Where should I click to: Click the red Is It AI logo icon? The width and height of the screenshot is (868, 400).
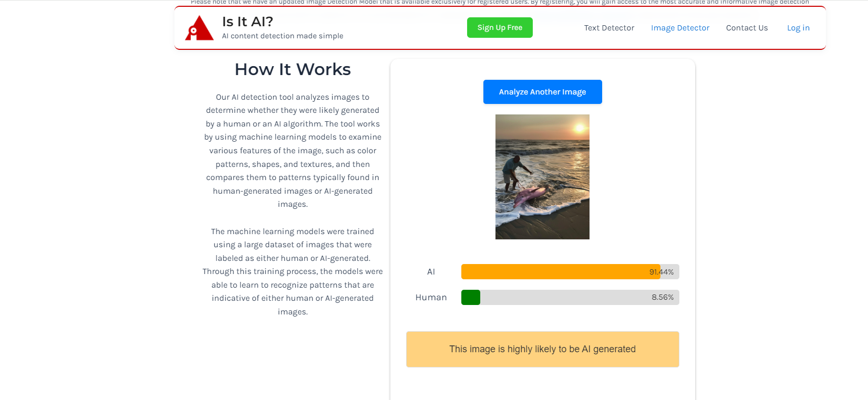(199, 28)
